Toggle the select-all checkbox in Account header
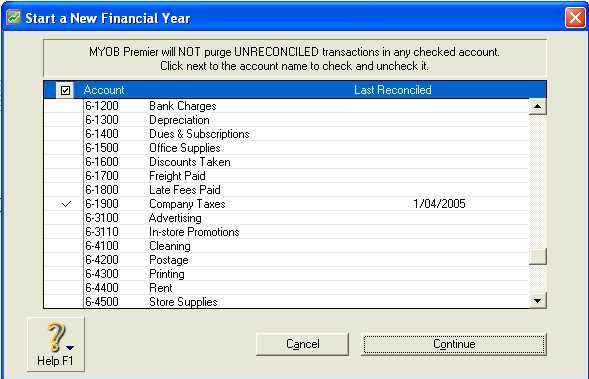This screenshot has width=589, height=379. click(65, 90)
